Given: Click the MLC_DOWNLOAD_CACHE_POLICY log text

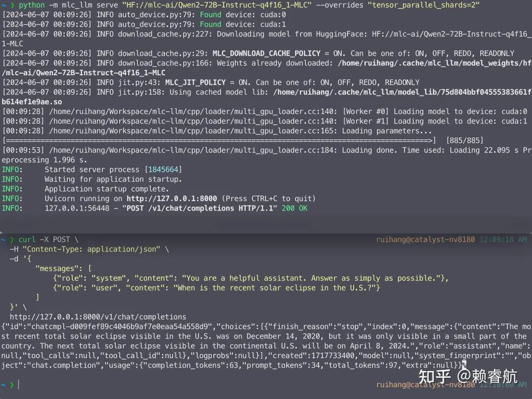Looking at the screenshot, I should pos(266,54).
